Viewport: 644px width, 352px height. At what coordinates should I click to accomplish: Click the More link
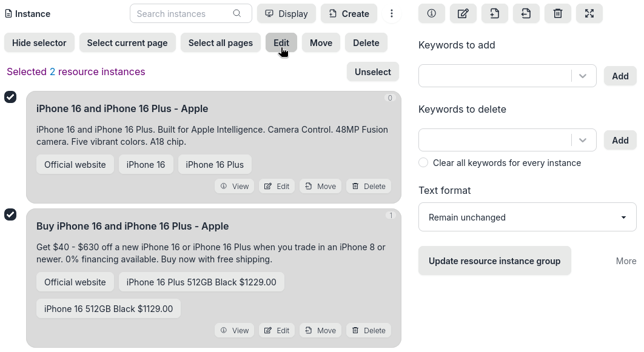(626, 261)
